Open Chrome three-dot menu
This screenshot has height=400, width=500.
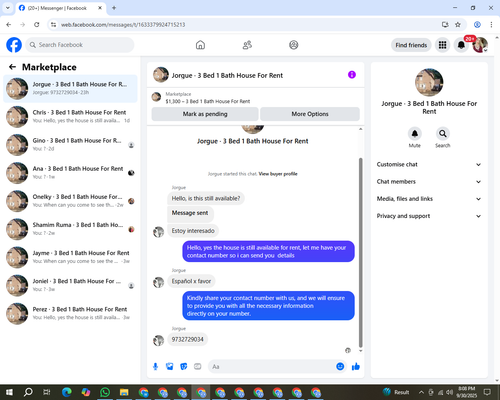point(491,25)
